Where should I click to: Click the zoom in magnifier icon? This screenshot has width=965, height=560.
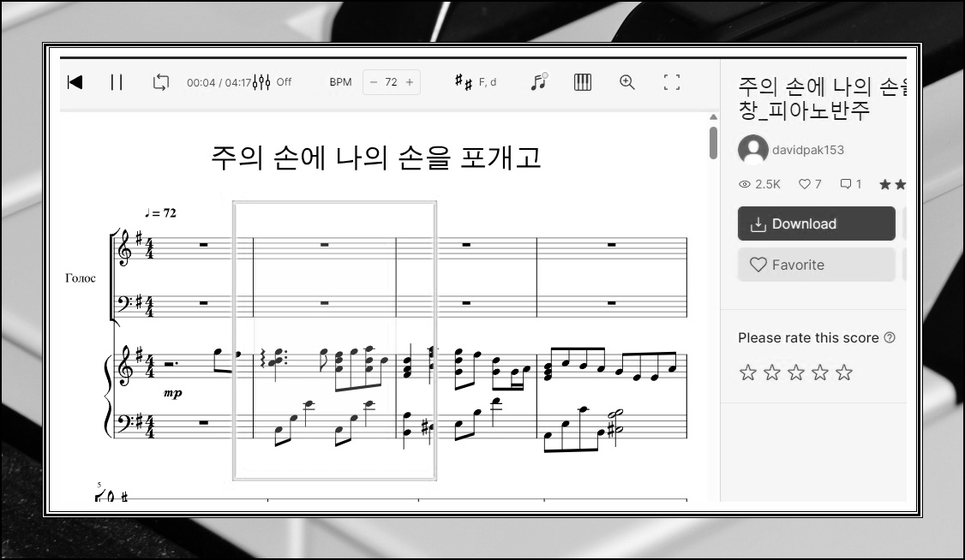(627, 81)
